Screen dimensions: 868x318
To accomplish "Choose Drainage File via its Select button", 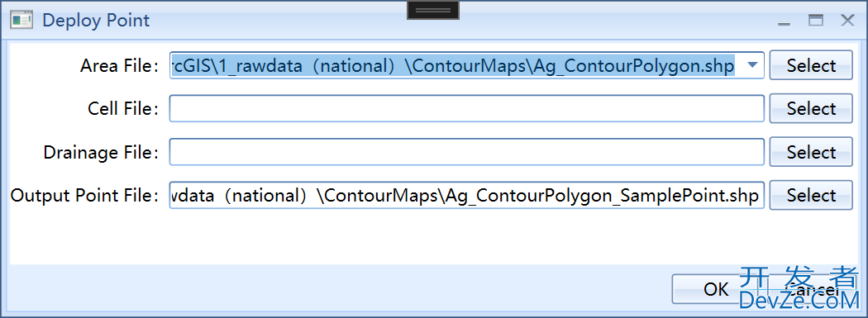I will click(811, 151).
